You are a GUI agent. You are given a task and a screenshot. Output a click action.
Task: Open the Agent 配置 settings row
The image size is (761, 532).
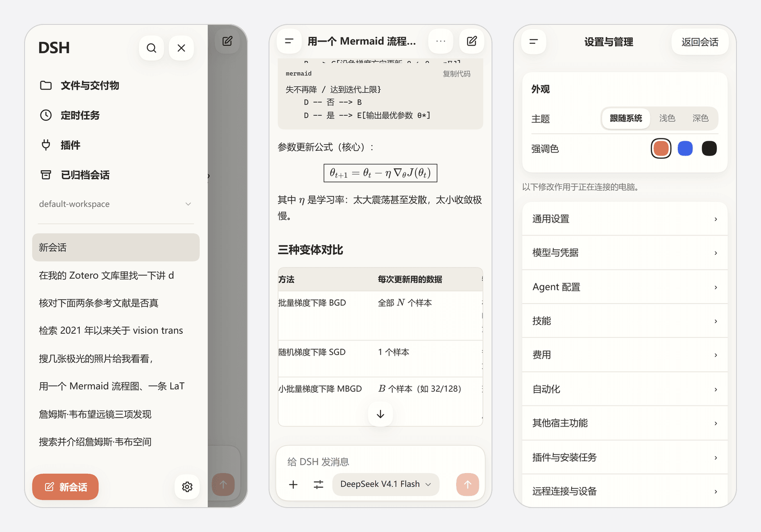point(625,287)
